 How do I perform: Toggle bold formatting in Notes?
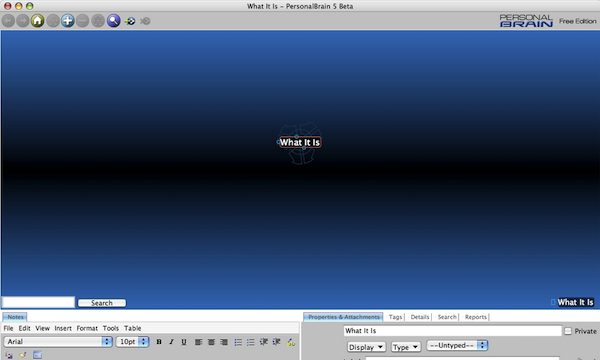coord(159,342)
